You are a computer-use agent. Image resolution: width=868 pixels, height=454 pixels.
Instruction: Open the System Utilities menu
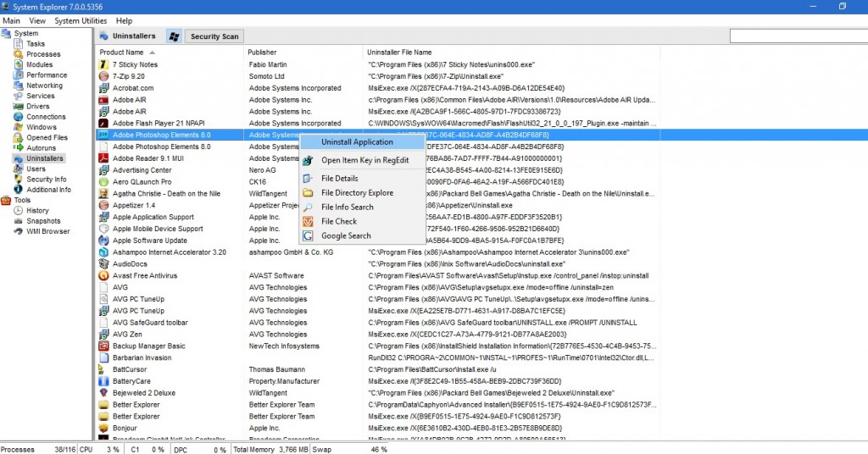[x=81, y=21]
